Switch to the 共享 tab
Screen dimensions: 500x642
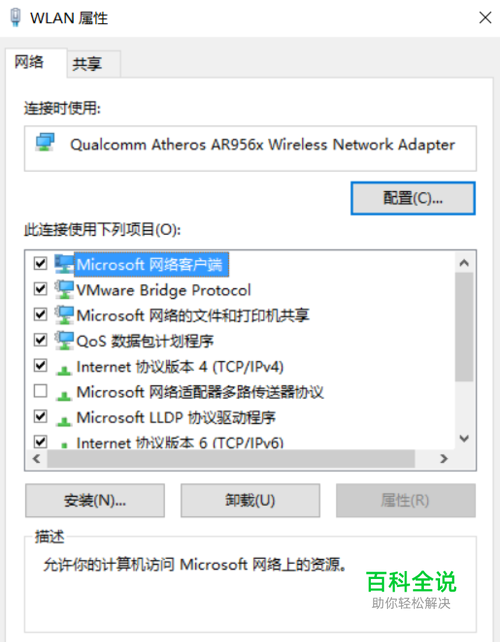[87, 64]
